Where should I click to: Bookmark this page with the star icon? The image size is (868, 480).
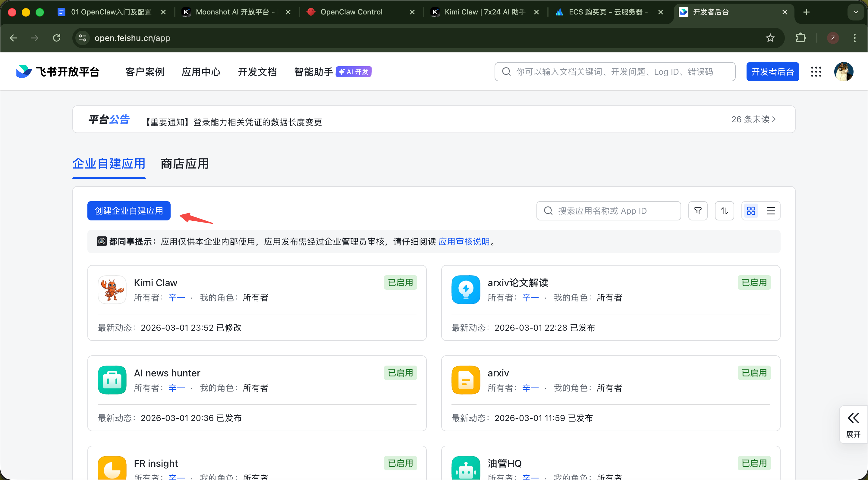click(770, 38)
